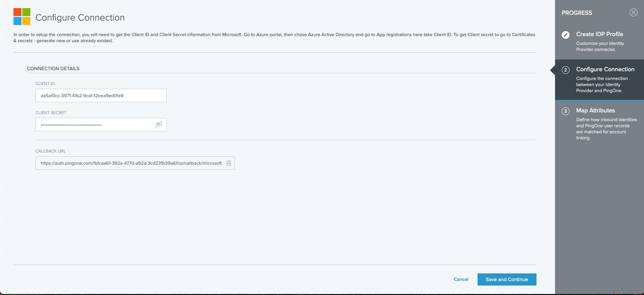Click the PROGRESS panel heading
Screen dimensions: 644x295
(x=577, y=13)
